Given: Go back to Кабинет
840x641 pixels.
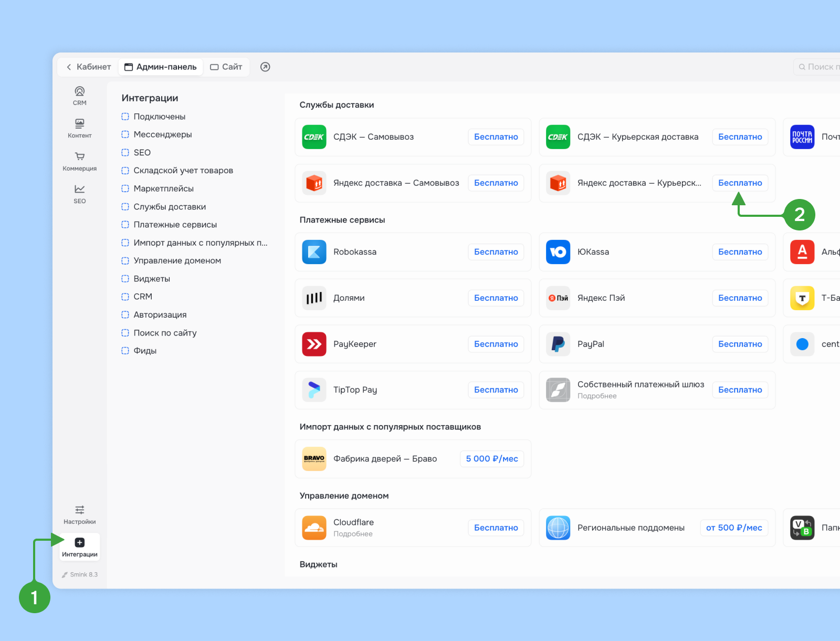Looking at the screenshot, I should point(88,67).
